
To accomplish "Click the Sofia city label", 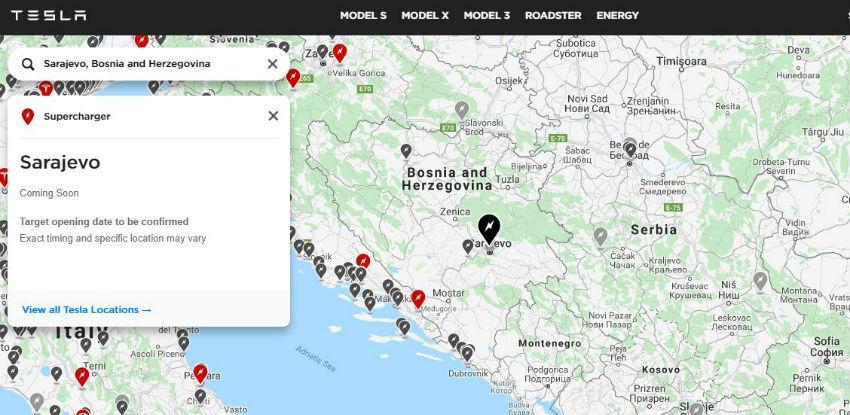I will (x=827, y=346).
